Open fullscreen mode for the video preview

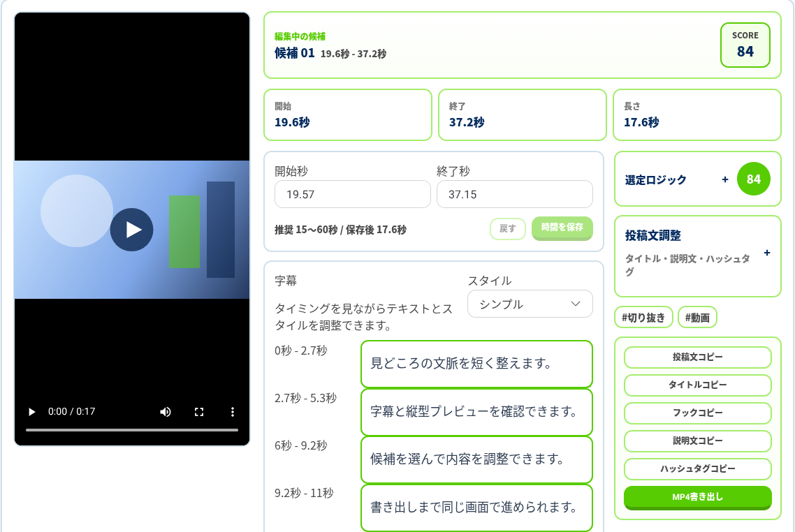199,412
